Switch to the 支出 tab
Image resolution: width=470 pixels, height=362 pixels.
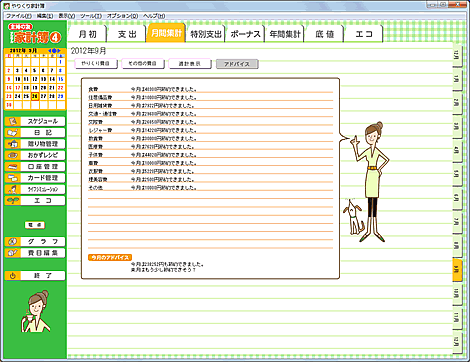[127, 34]
